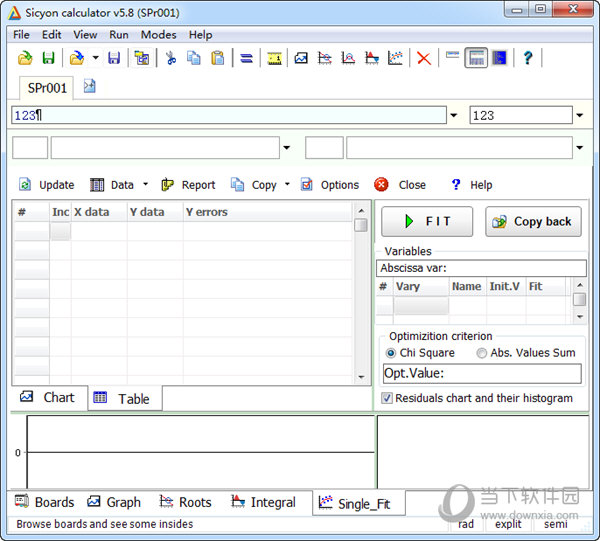The width and height of the screenshot is (600, 541).
Task: Click the blue equals sign icon
Action: [246, 58]
